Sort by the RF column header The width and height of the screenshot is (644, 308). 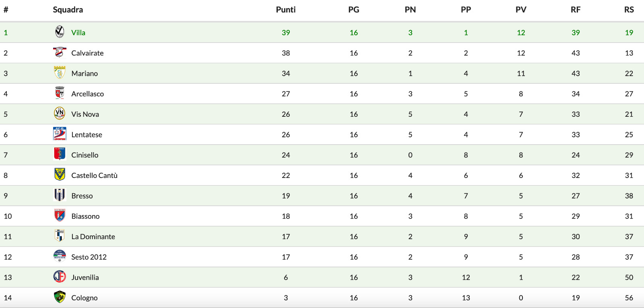coord(576,10)
